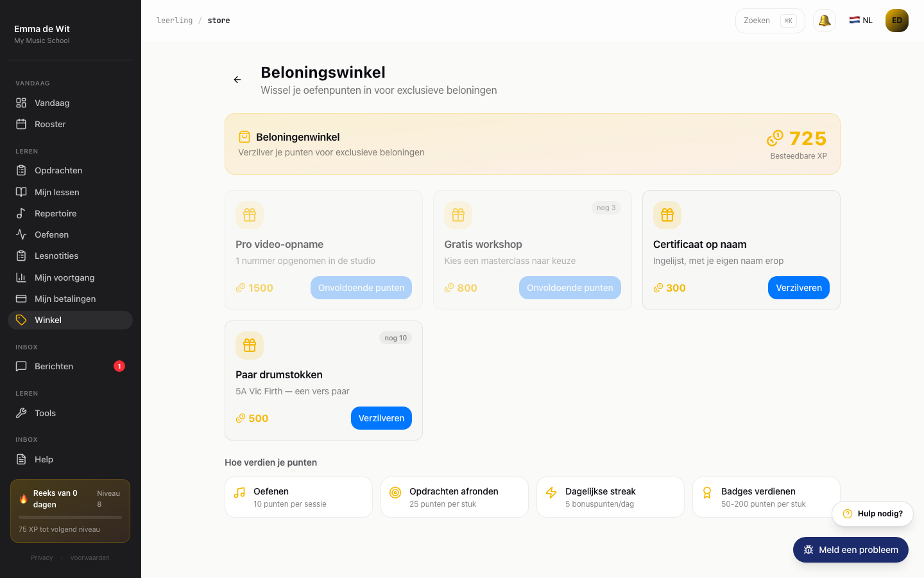
Task: Click the coins icon beside 725
Action: (x=775, y=138)
